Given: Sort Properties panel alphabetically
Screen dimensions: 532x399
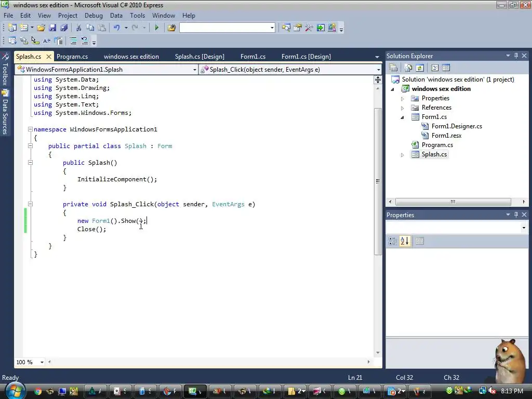Looking at the screenshot, I should click(405, 241).
